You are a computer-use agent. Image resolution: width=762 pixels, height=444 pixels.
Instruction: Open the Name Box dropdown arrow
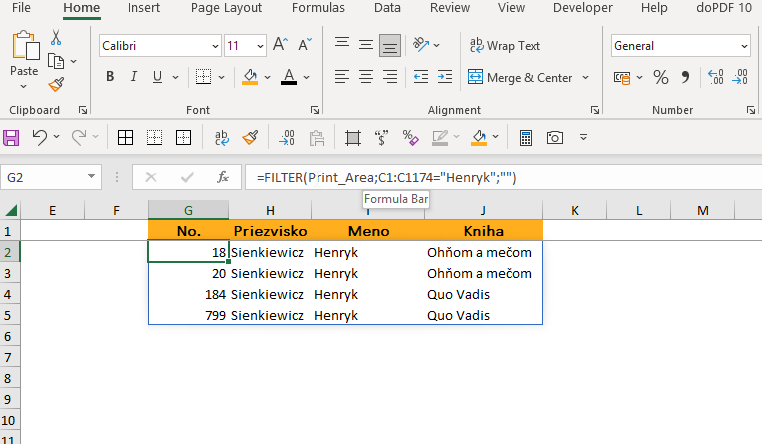point(91,176)
